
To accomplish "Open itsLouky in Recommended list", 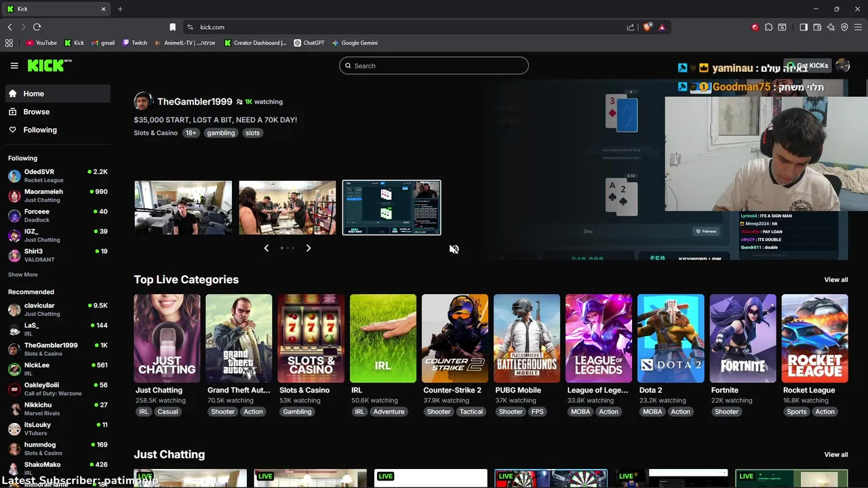I will click(x=58, y=429).
